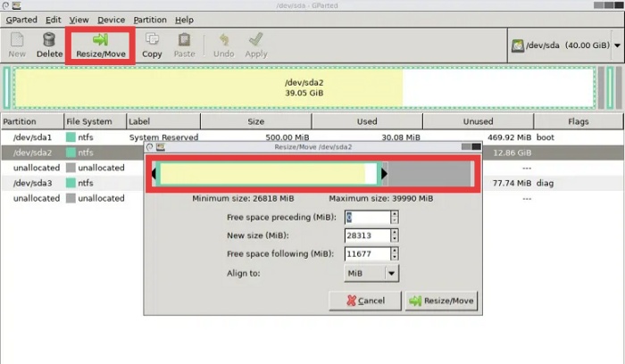Screen dimensions: 625x364
Task: Sort by the File System column header
Action: pyautogui.click(x=95, y=121)
